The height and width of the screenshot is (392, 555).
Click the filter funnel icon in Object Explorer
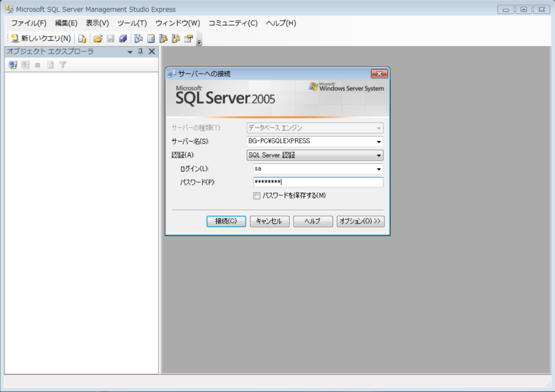pos(62,65)
